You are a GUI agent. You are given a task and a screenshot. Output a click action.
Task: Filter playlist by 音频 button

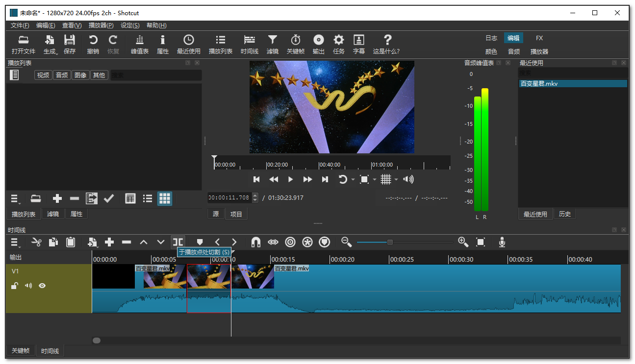(62, 75)
